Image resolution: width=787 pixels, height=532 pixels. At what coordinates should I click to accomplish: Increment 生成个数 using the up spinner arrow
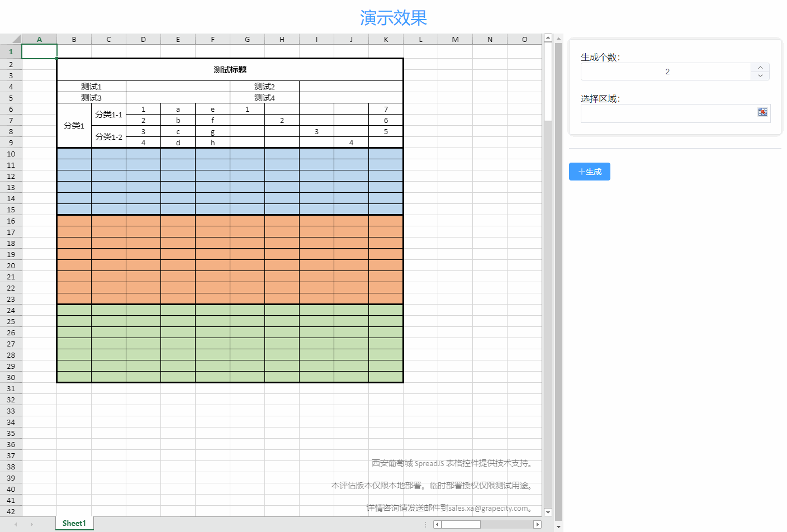click(x=760, y=67)
